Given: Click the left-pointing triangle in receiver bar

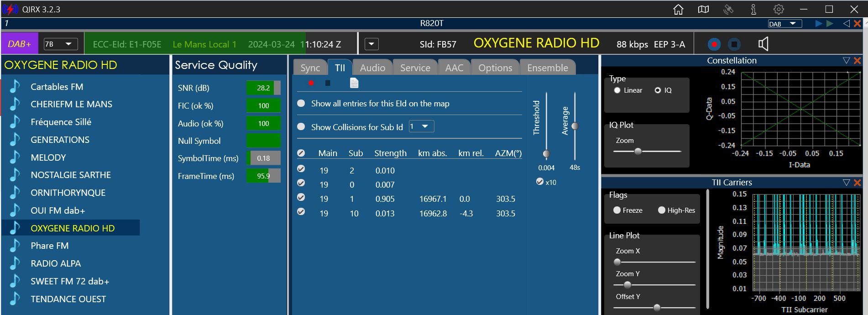Looking at the screenshot, I should tap(847, 24).
